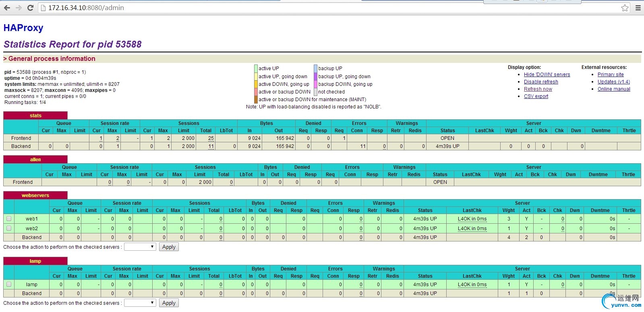Open the Online manual link
The image size is (644, 312).
[613, 89]
